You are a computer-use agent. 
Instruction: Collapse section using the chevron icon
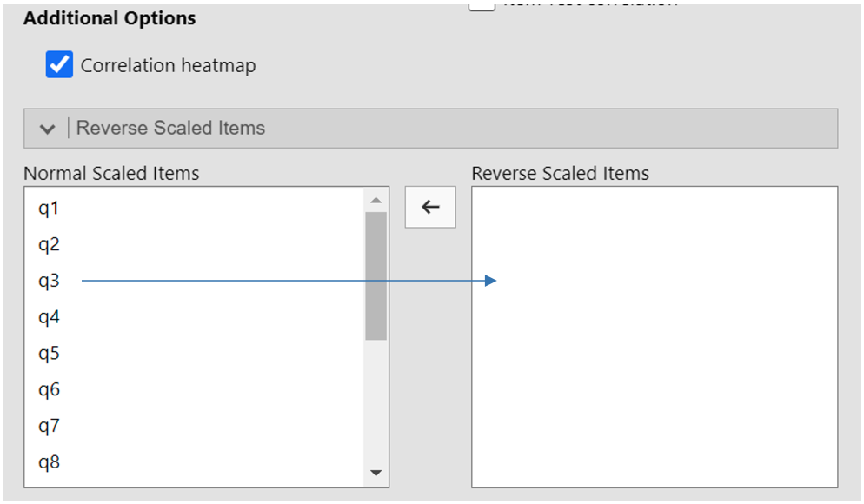(48, 129)
